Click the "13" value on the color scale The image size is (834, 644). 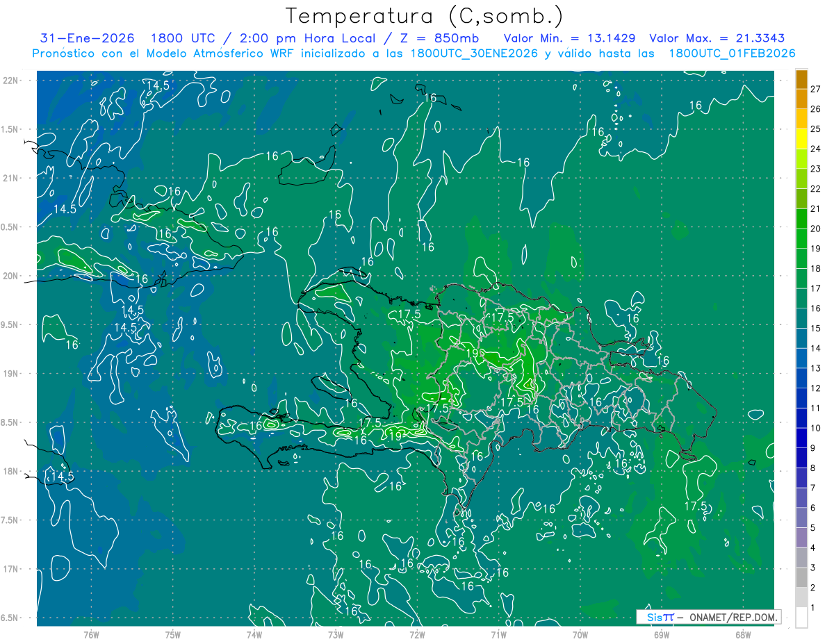click(816, 368)
